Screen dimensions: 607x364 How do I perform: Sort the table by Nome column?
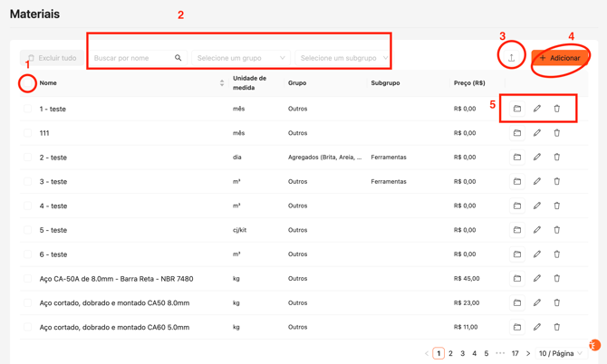[222, 83]
